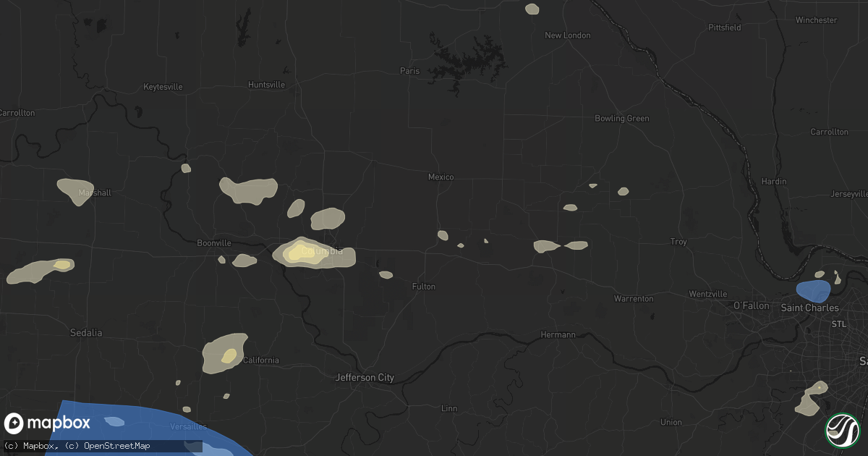Click the Mapbox logo
The image size is (868, 456).
pos(48,423)
